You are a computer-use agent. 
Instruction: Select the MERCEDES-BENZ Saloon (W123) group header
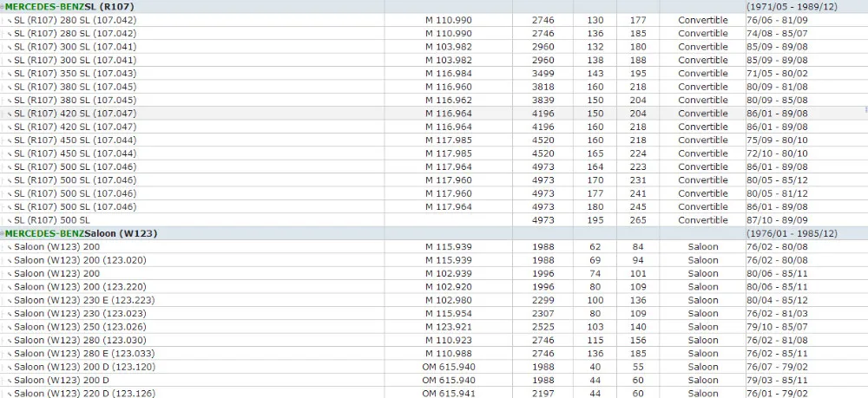coord(434,233)
